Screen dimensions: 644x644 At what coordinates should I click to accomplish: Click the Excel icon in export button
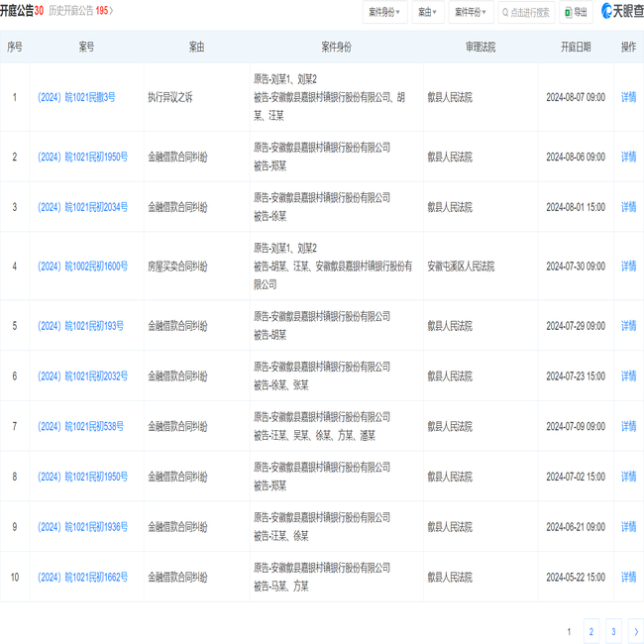(569, 12)
